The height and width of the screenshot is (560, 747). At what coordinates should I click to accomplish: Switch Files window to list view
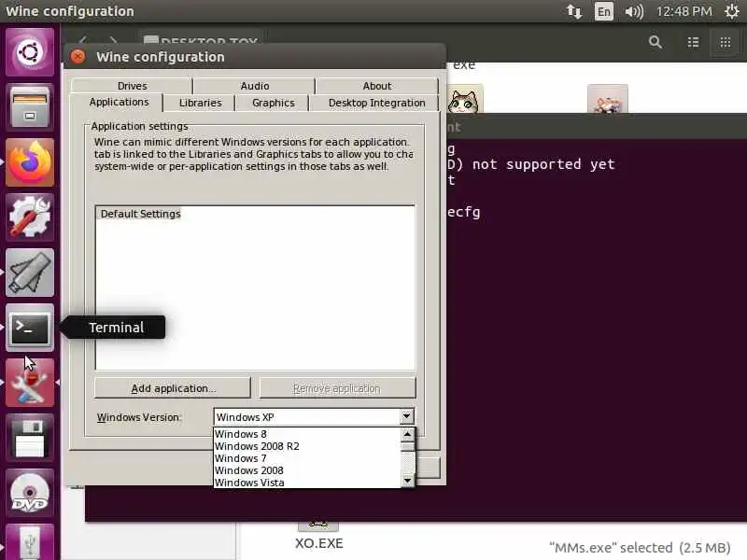point(693,42)
